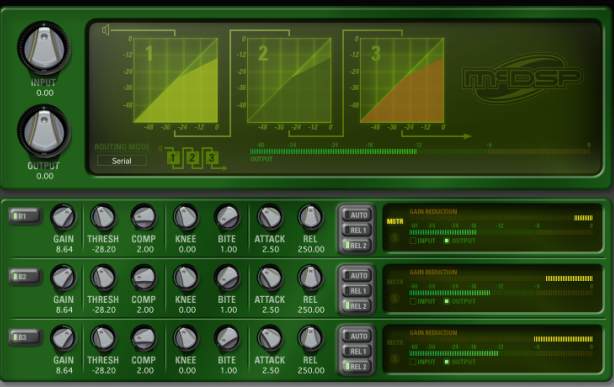Click the B2 COMP knob
Image resolution: width=614 pixels, height=387 pixels.
[x=144, y=278]
